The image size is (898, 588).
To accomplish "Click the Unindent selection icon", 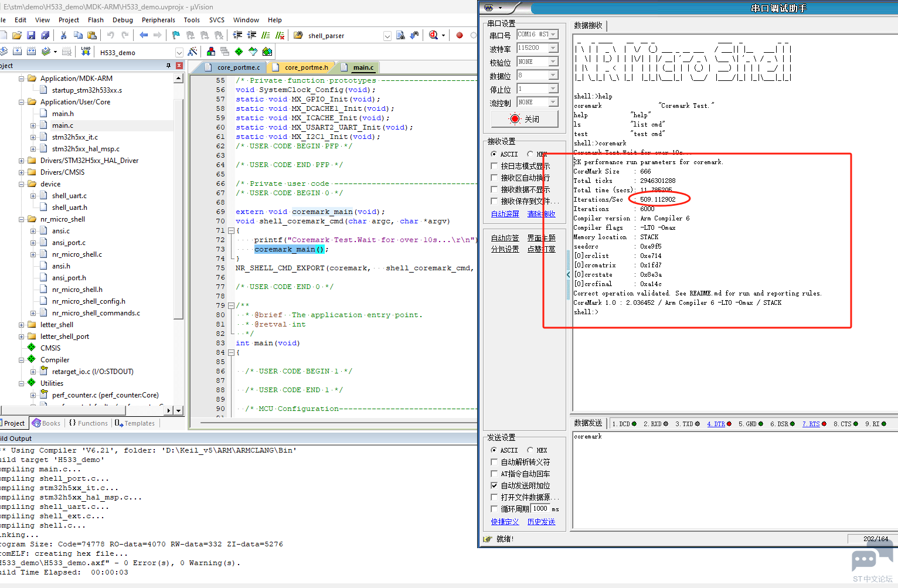I will (x=252, y=35).
